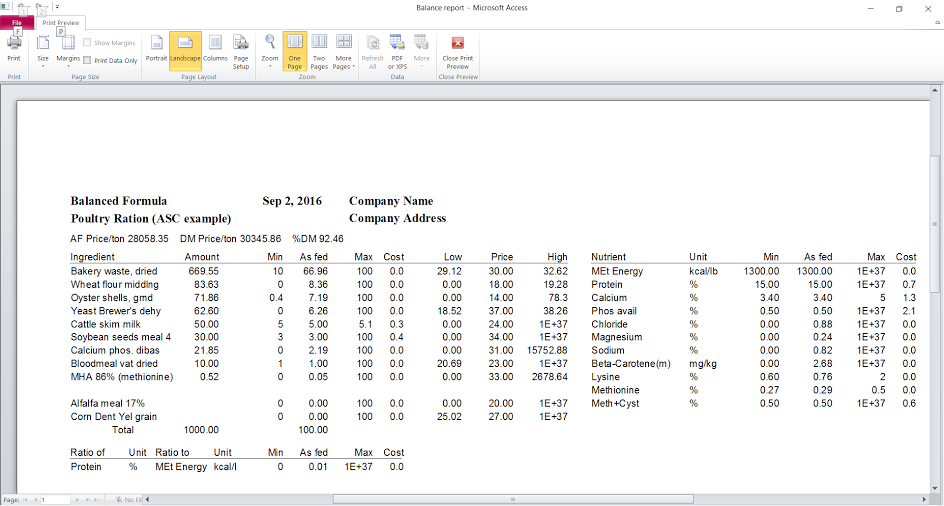Enable the Print Data Only checkbox
Screen dimensions: 944x506
(x=88, y=61)
